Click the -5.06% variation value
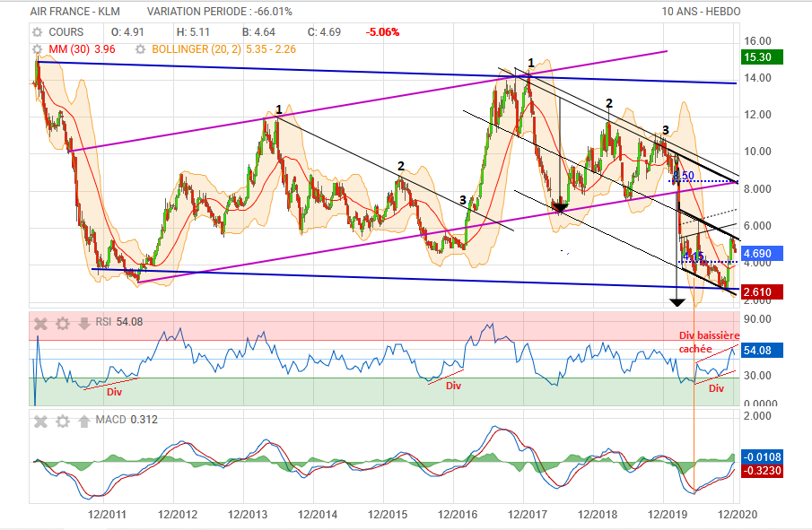The width and height of the screenshot is (812, 530). pyautogui.click(x=383, y=32)
